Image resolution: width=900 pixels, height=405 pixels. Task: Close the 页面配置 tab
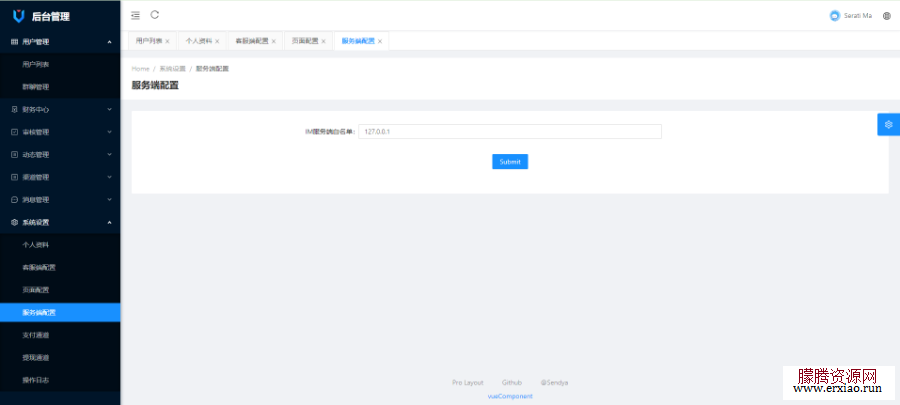(323, 41)
